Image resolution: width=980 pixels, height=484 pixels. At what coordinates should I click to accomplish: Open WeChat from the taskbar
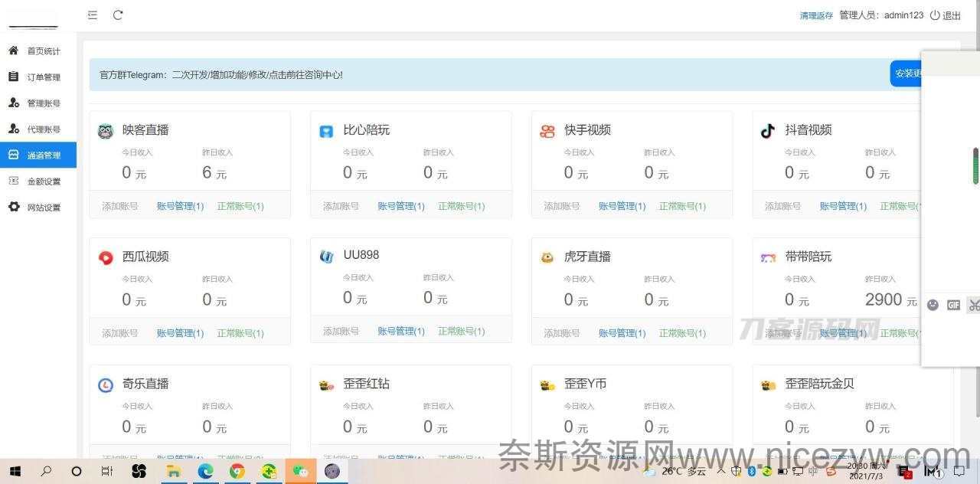[300, 471]
